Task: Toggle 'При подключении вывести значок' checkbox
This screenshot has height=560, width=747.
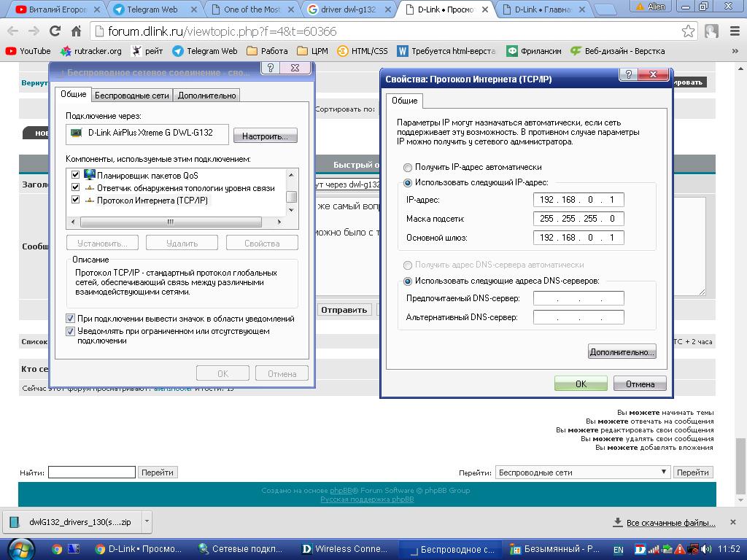Action: click(x=71, y=319)
